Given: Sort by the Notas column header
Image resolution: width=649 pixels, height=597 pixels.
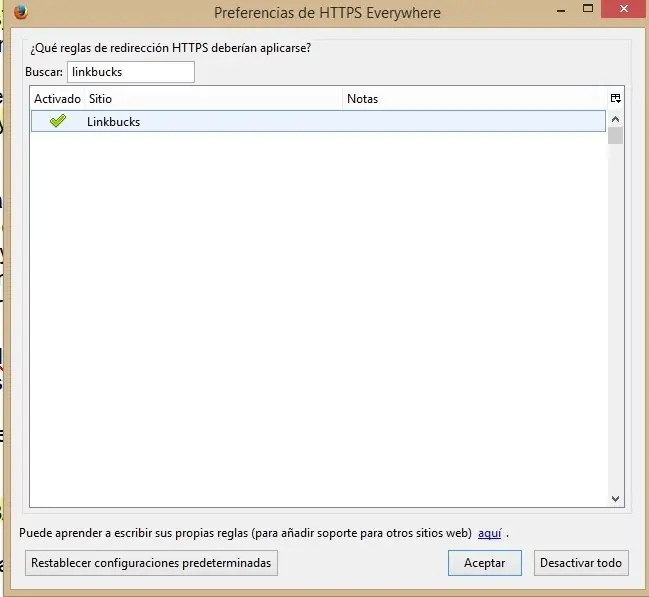Looking at the screenshot, I should tap(474, 99).
